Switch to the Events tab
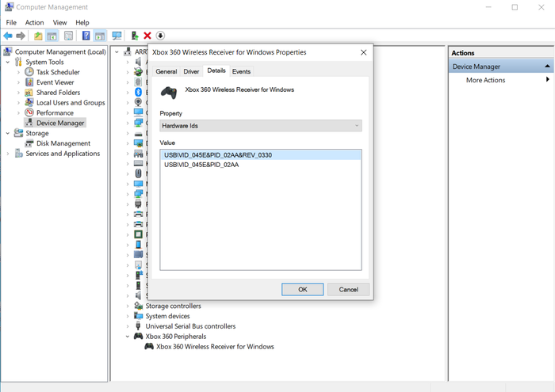 point(241,71)
